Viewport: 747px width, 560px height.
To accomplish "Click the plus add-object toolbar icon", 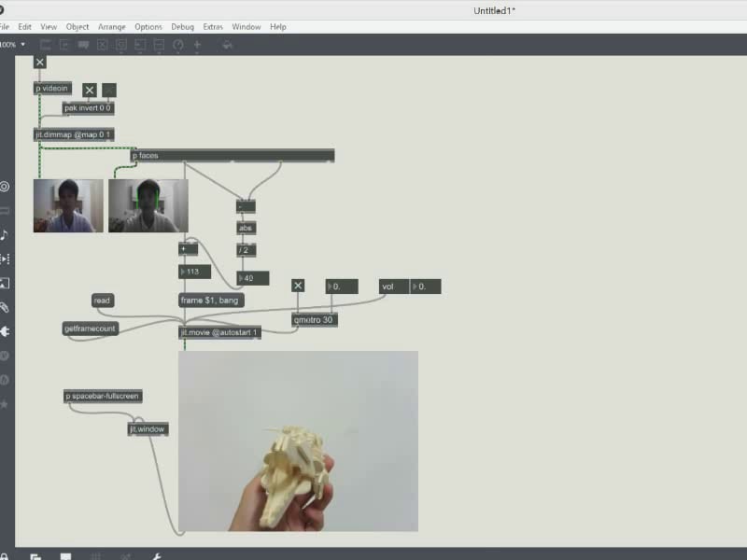I will (x=197, y=45).
